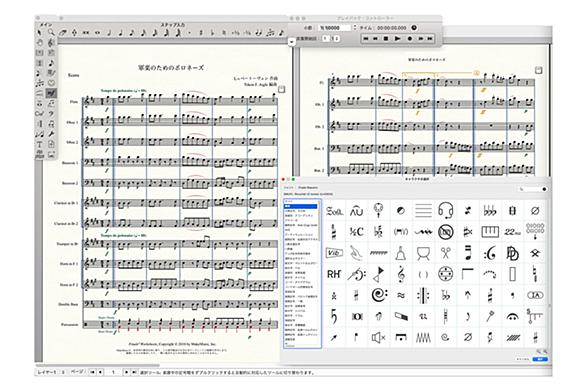Screen dimensions: 586x389
Task: Go to next page arrow in status bar
Action: pos(126,372)
